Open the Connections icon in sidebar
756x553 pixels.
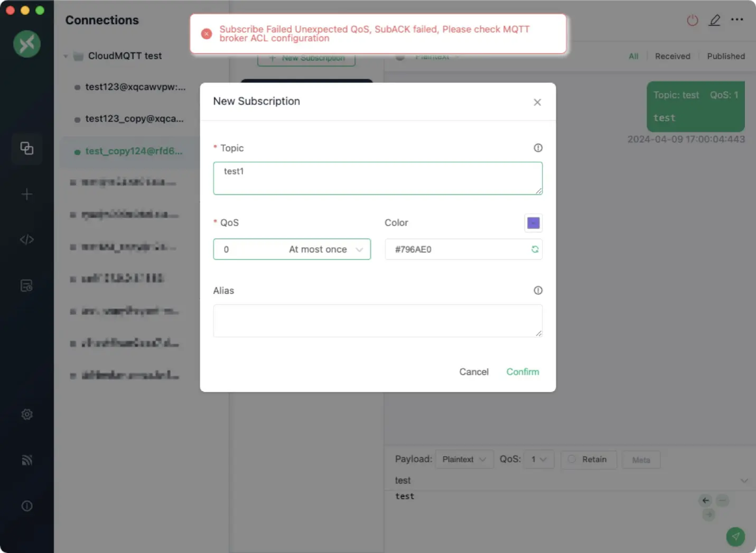click(26, 149)
